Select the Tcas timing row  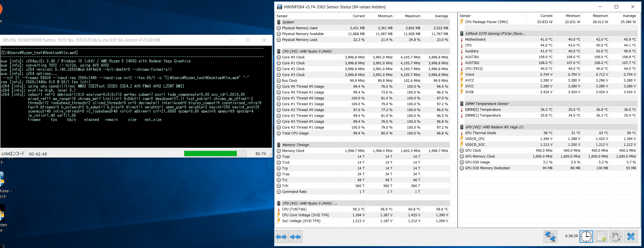362,156
